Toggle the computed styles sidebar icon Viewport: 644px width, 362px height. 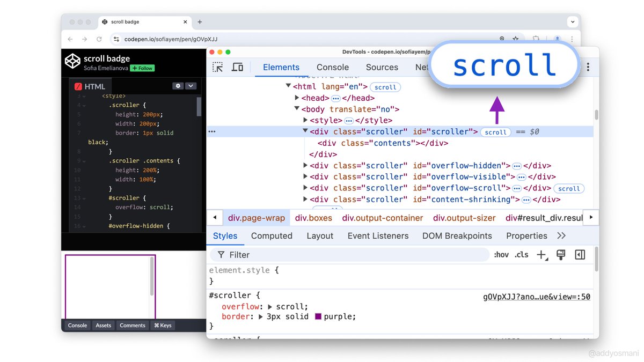580,255
